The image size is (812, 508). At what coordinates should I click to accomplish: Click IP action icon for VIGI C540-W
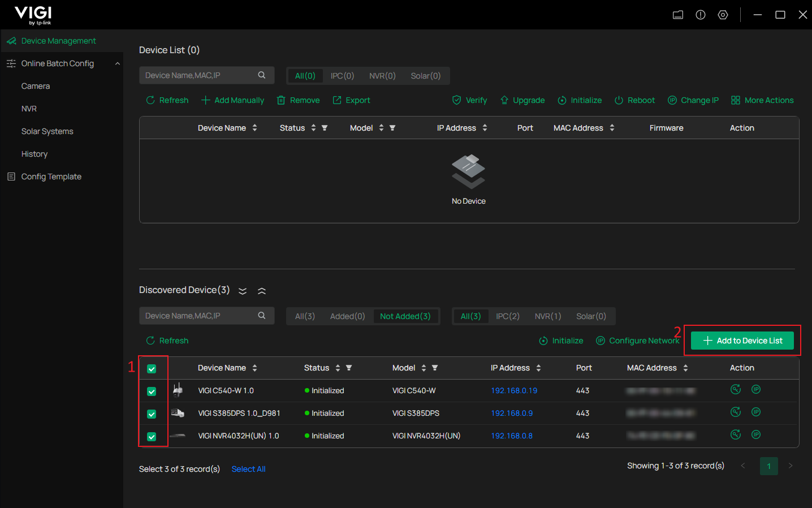(x=756, y=389)
